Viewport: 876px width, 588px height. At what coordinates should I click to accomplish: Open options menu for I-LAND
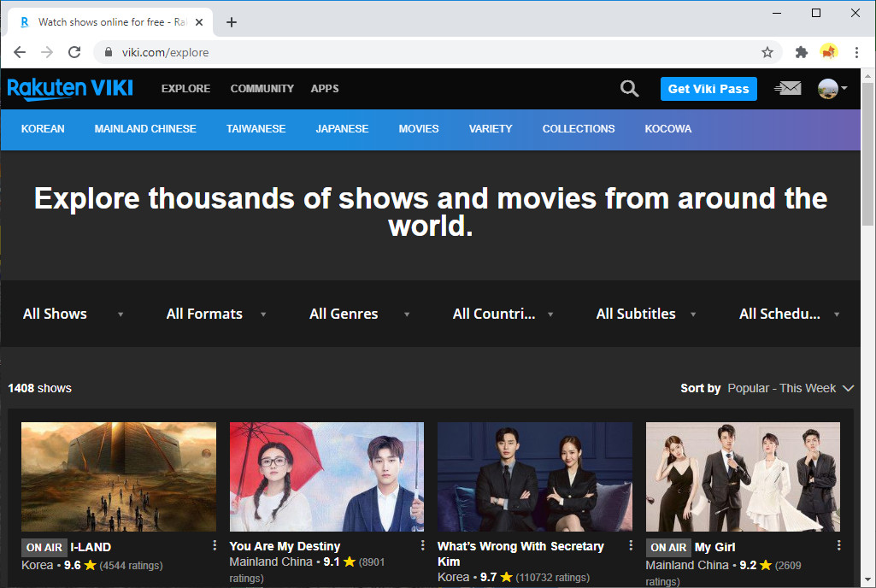click(215, 545)
